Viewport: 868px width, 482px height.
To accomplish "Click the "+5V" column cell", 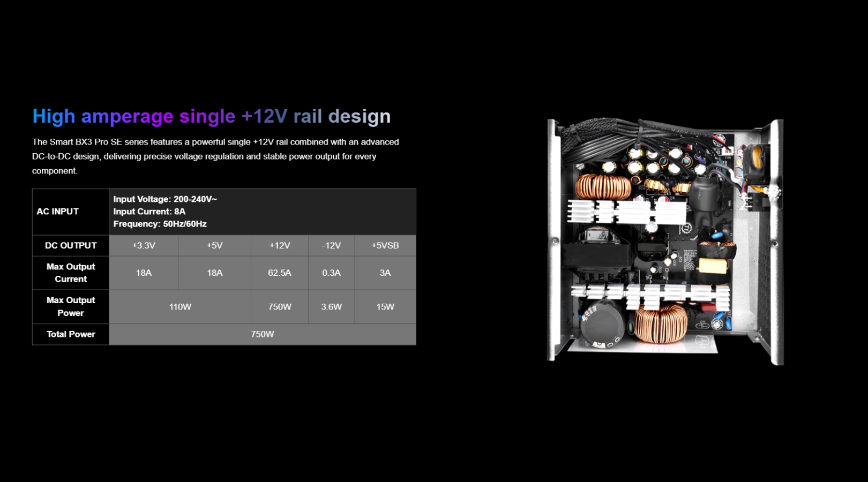I will 214,245.
